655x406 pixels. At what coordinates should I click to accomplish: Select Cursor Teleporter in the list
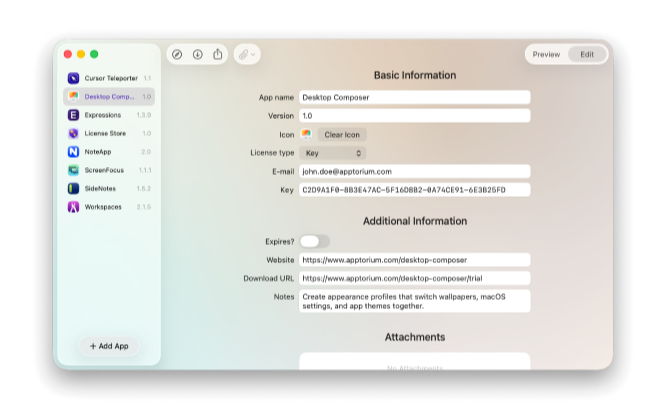[109, 78]
